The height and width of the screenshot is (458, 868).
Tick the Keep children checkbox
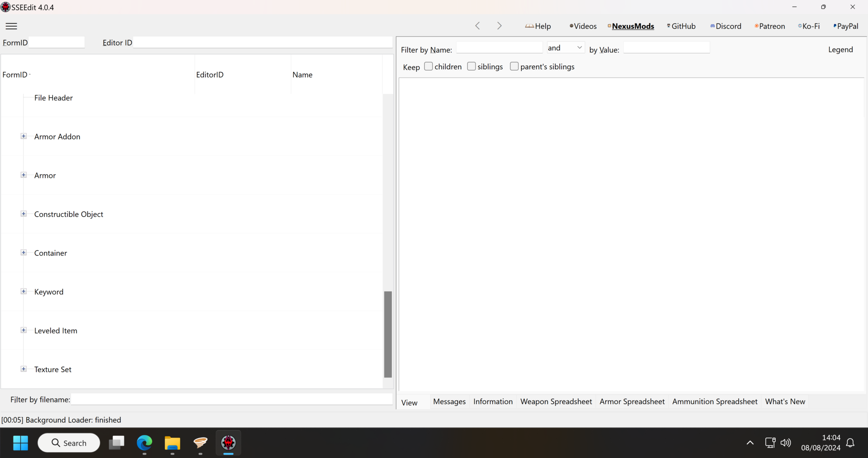[x=429, y=66]
